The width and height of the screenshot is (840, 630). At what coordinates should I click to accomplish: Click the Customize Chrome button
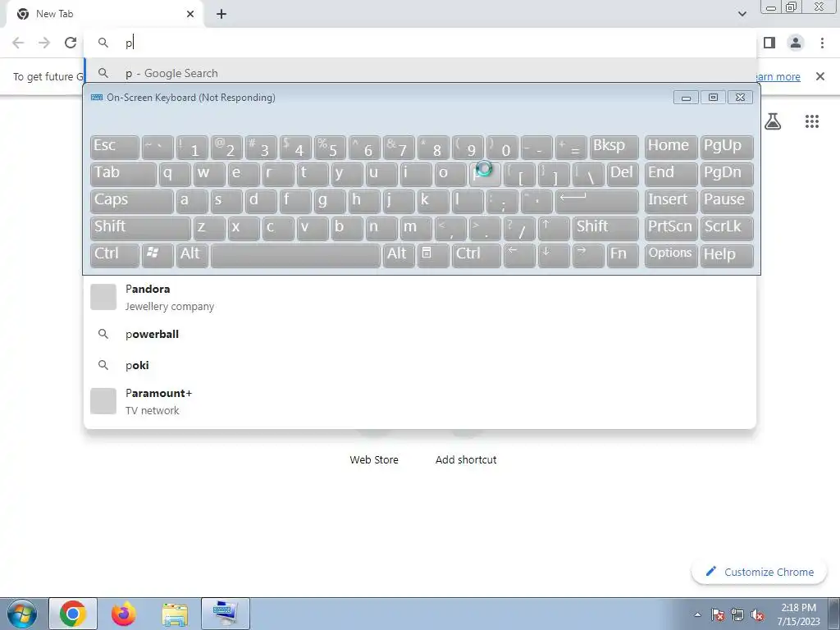coord(759,572)
